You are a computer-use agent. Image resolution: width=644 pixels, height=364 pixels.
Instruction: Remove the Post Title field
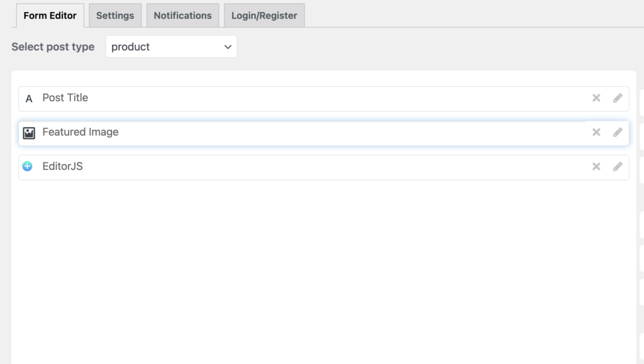596,98
